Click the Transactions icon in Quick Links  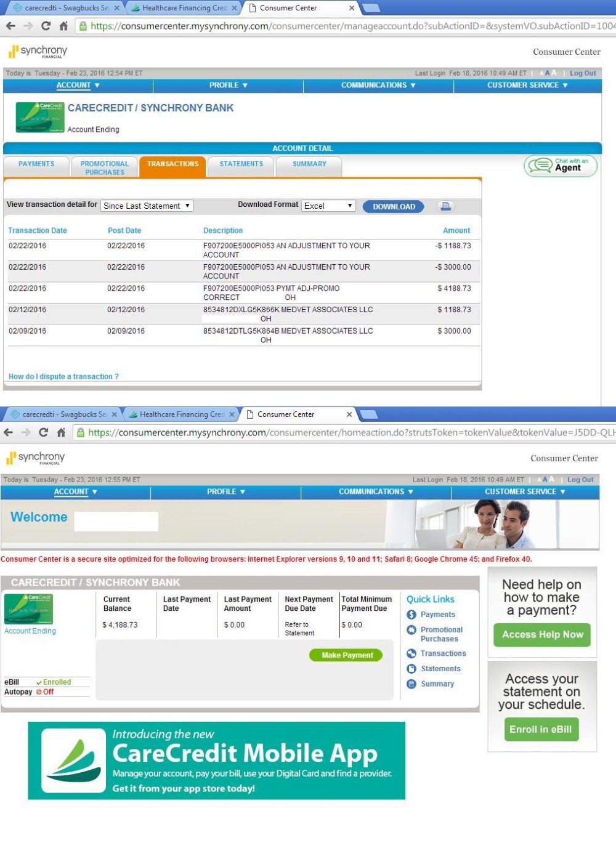pyautogui.click(x=411, y=653)
